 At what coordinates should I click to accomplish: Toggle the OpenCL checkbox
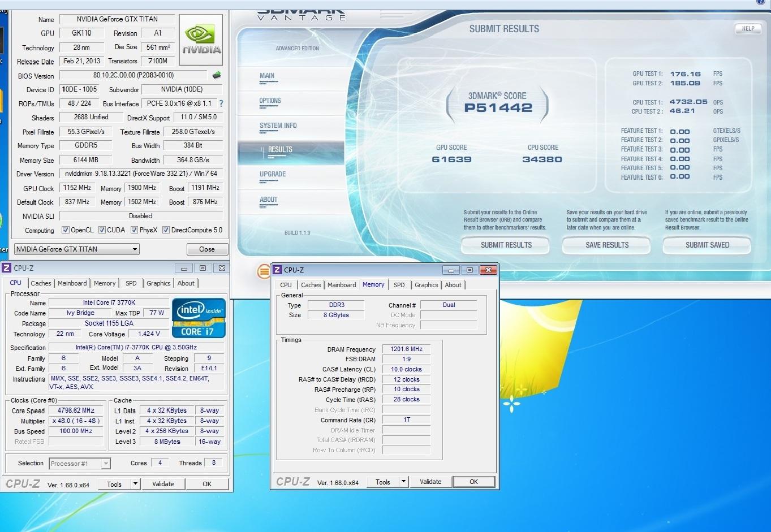pyautogui.click(x=66, y=230)
